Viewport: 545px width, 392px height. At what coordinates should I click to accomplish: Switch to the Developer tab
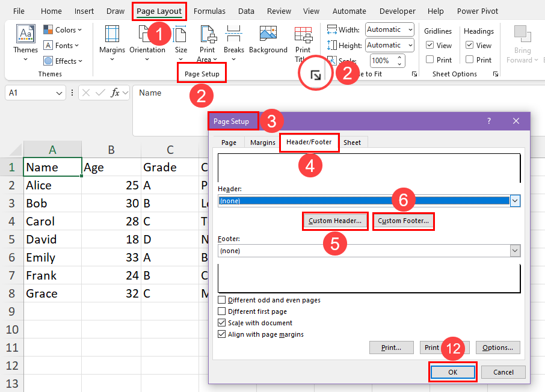coord(397,11)
